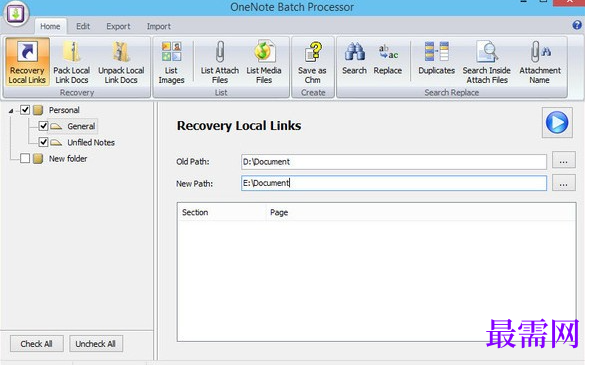The image size is (598, 365).
Task: Check the New folder checkbox
Action: (x=25, y=158)
